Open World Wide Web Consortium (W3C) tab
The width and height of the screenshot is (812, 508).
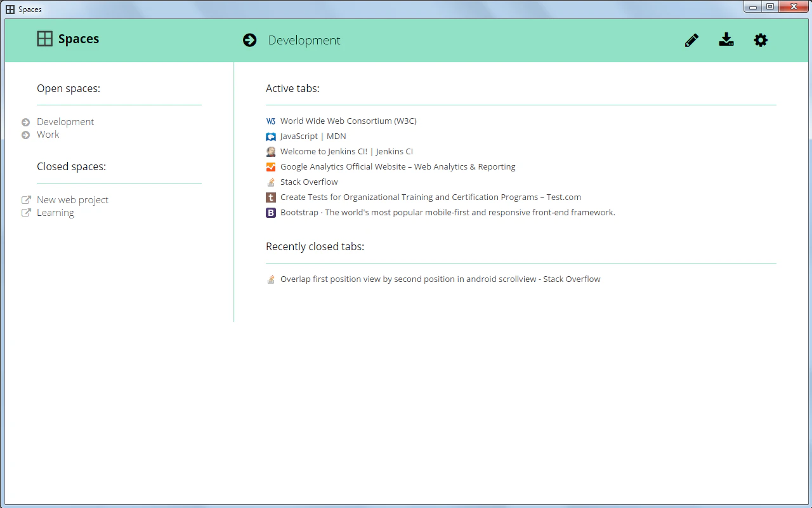point(348,121)
